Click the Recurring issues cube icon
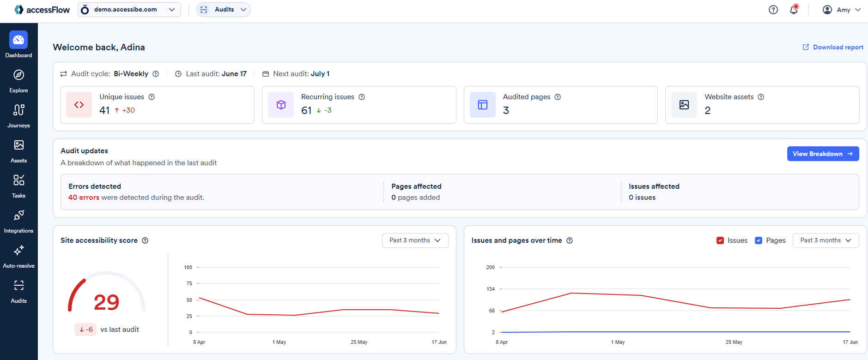This screenshot has width=868, height=360. [281, 105]
